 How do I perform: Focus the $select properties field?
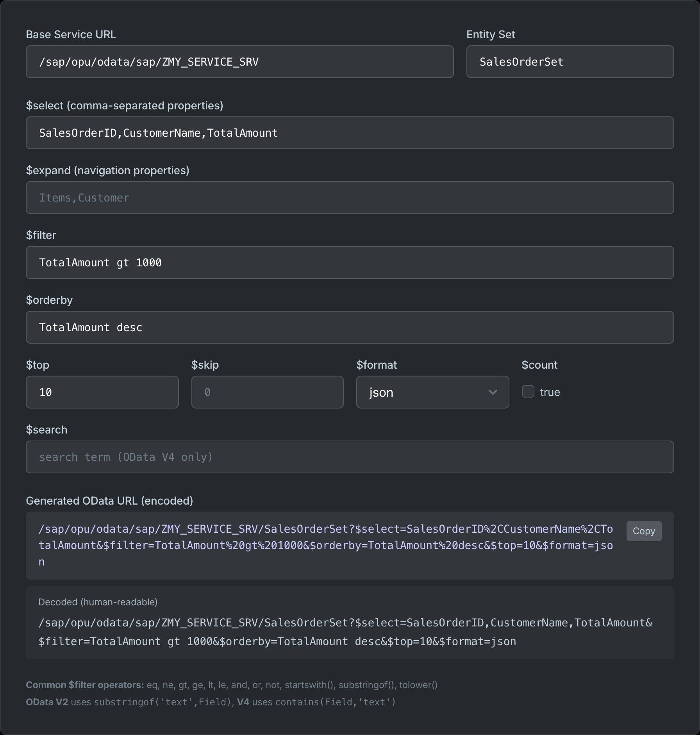350,133
